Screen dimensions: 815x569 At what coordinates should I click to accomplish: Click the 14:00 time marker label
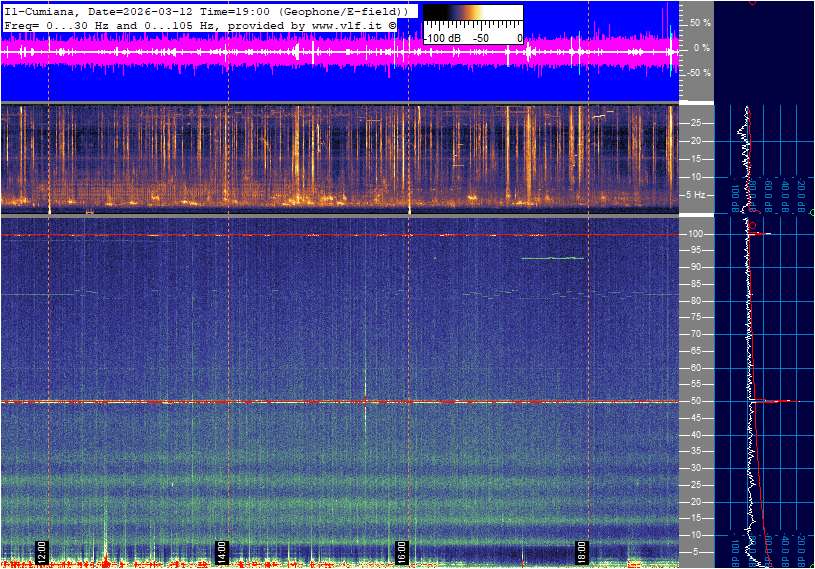[222, 551]
